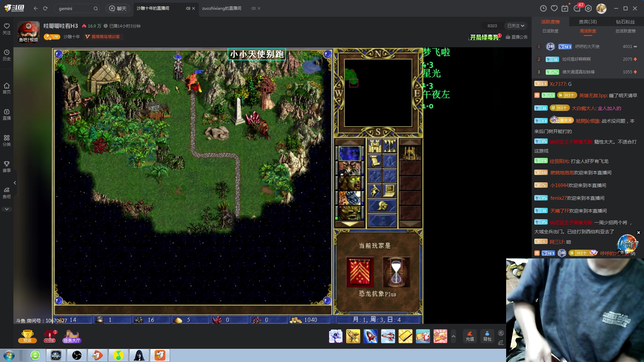This screenshot has width=644, height=362.
Task: Expand more sidebar items chevron
Action: click(7, 209)
